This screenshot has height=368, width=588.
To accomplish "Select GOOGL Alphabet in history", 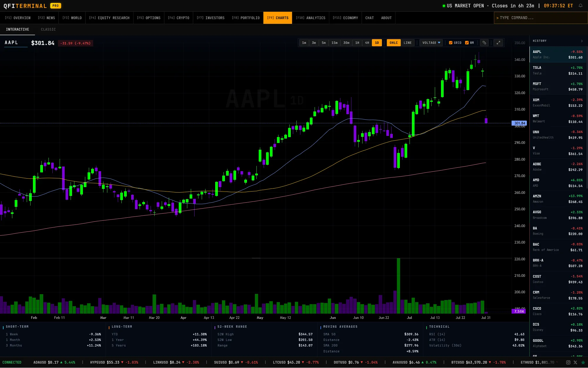I will (558, 343).
